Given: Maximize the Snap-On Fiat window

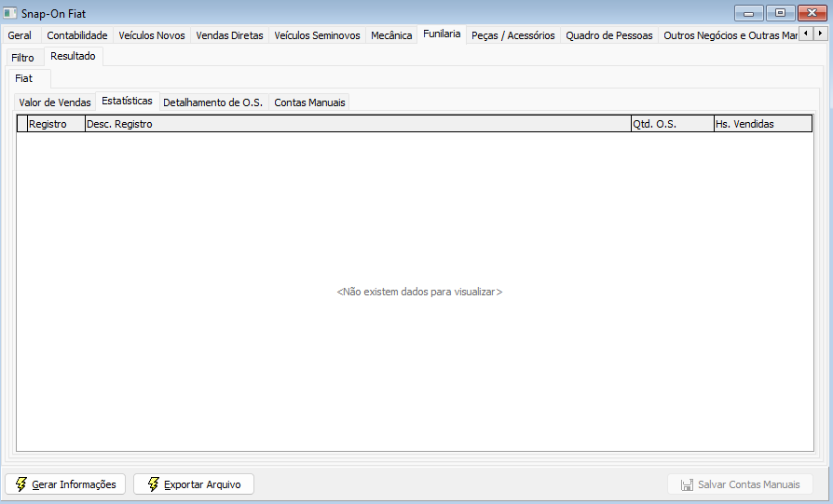Looking at the screenshot, I should 781,13.
